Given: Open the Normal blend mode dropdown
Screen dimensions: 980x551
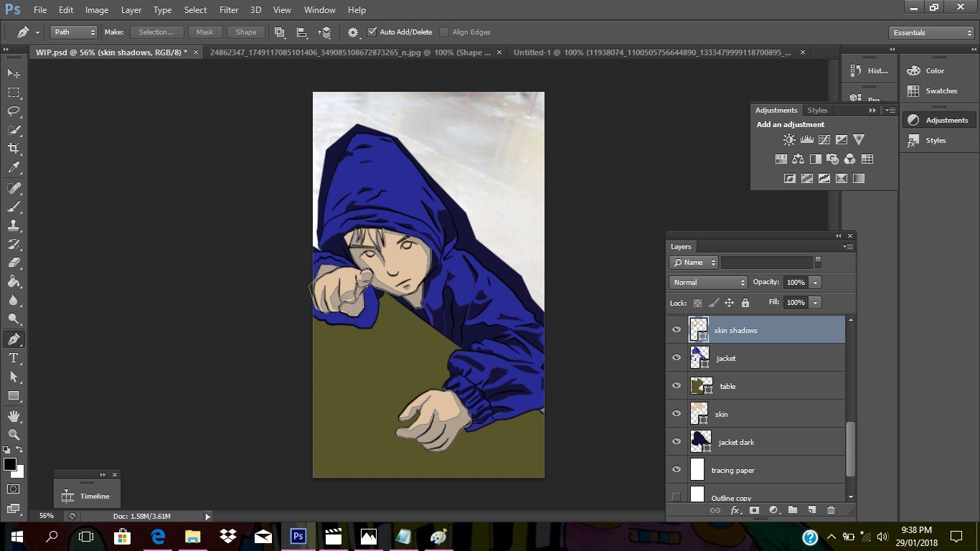Looking at the screenshot, I should 709,283.
